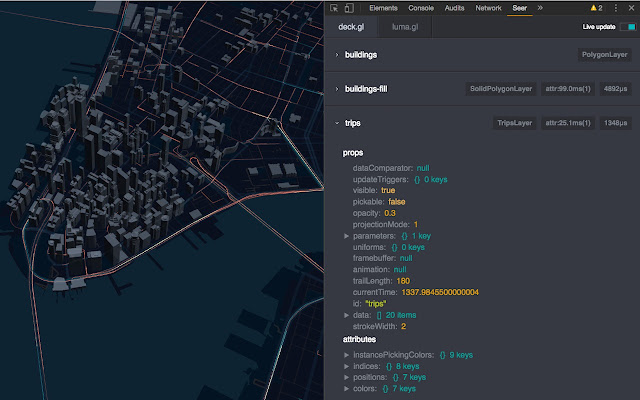Click the PolygonLayer badge
The height and width of the screenshot is (400, 640).
(605, 54)
